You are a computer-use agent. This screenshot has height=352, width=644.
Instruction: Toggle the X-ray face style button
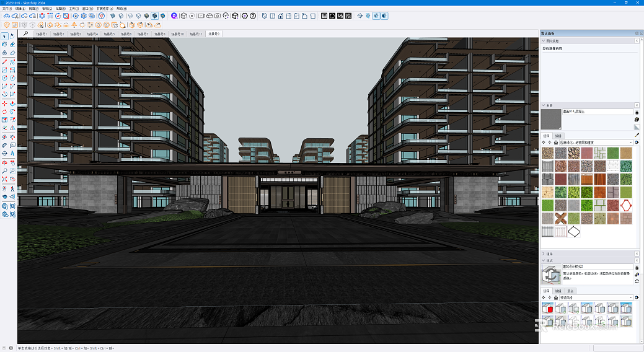(x=113, y=16)
